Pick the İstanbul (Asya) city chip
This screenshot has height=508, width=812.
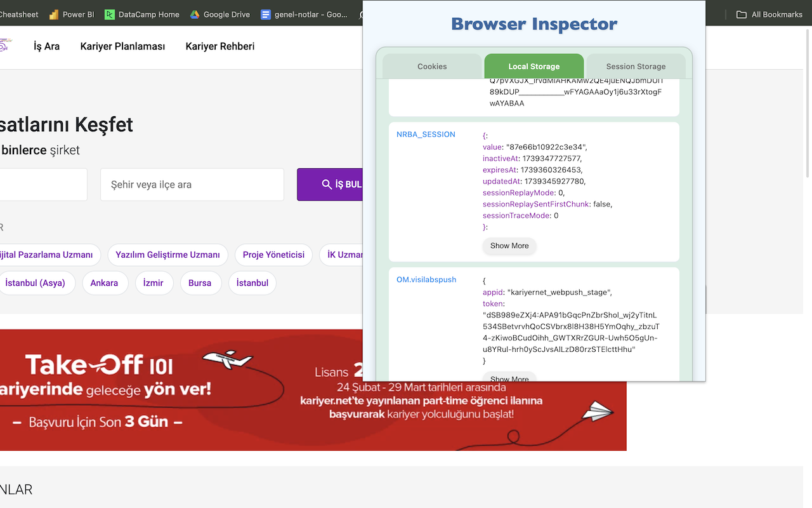coord(37,283)
